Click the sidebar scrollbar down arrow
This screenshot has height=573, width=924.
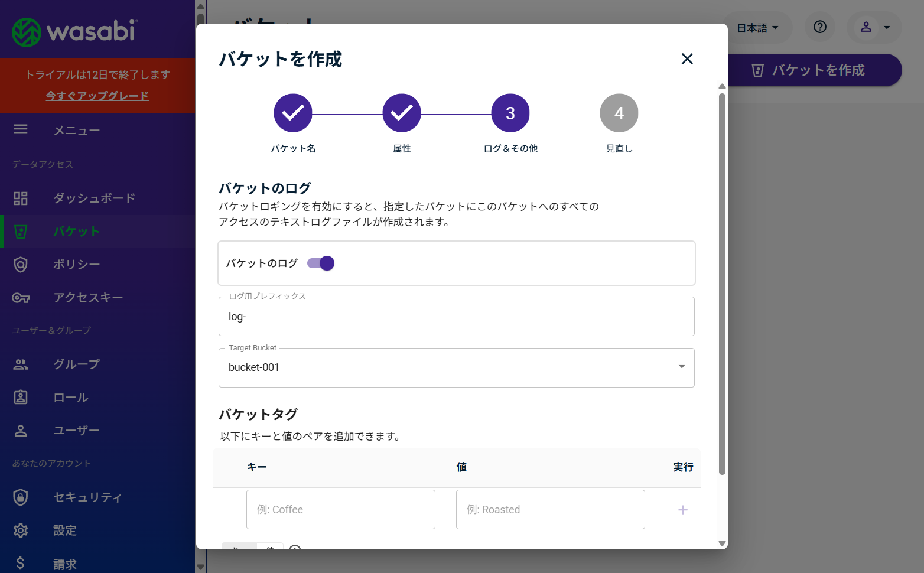click(200, 567)
